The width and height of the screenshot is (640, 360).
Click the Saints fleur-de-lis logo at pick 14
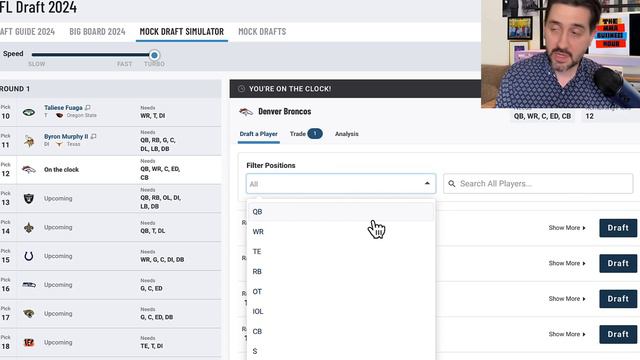point(29,227)
